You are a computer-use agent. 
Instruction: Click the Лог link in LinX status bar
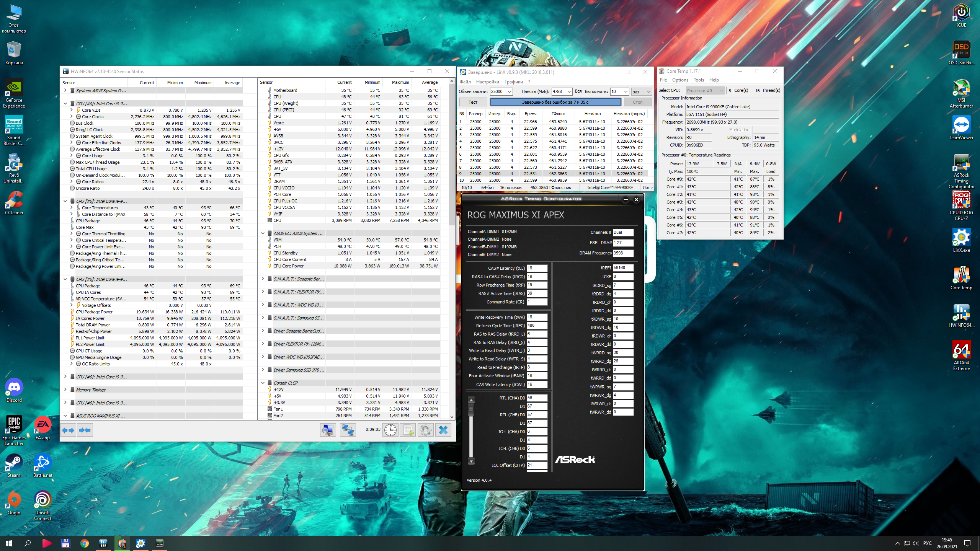click(647, 187)
